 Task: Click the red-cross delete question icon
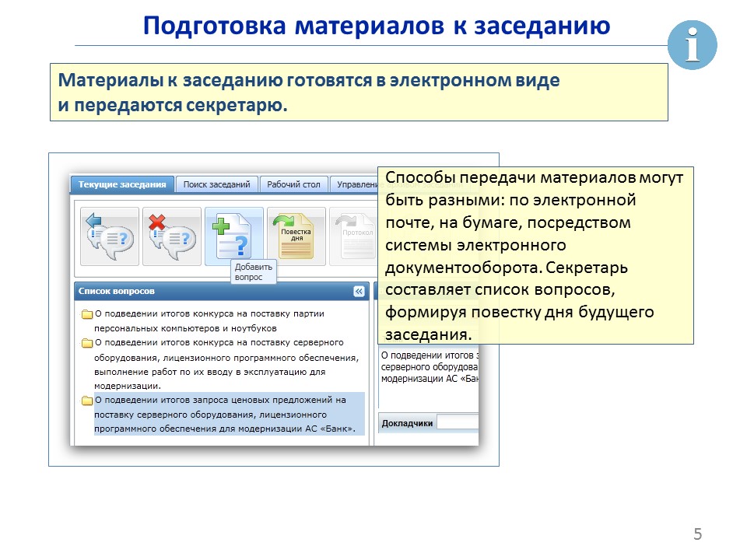tap(172, 236)
